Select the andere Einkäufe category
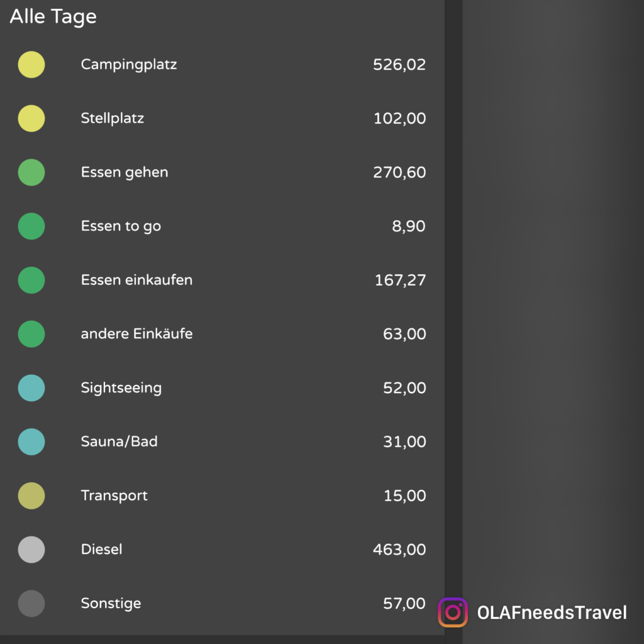Viewport: 644px width, 644px height. click(136, 334)
